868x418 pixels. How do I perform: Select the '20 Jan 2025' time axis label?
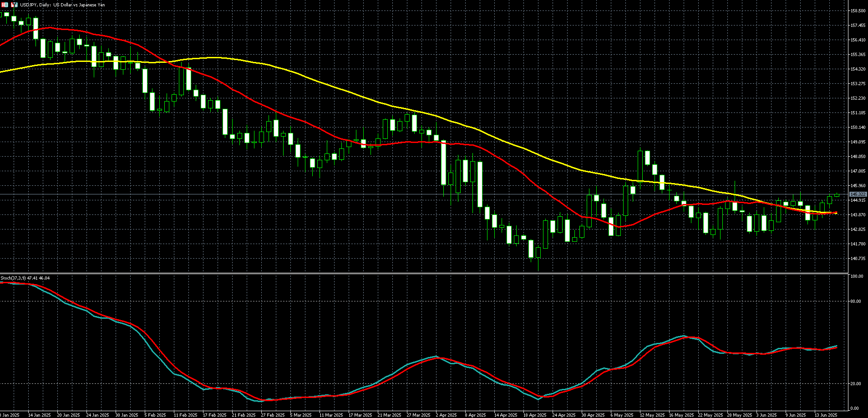pyautogui.click(x=68, y=415)
